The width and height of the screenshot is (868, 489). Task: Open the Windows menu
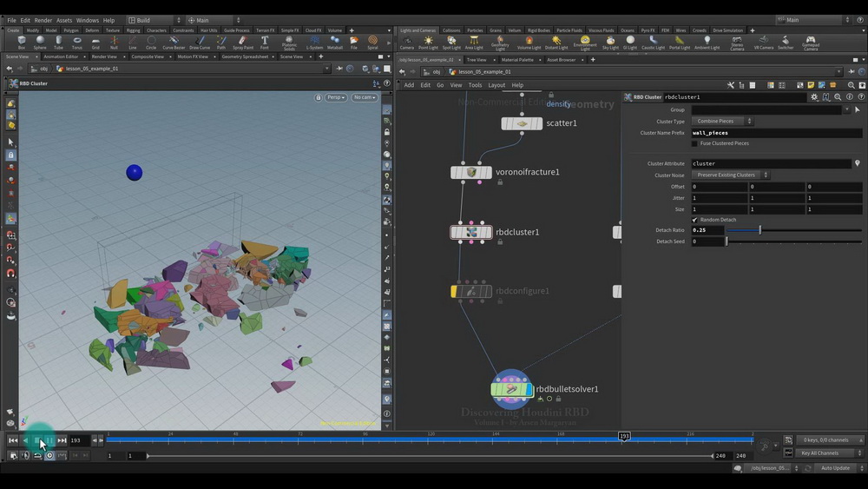pos(87,20)
